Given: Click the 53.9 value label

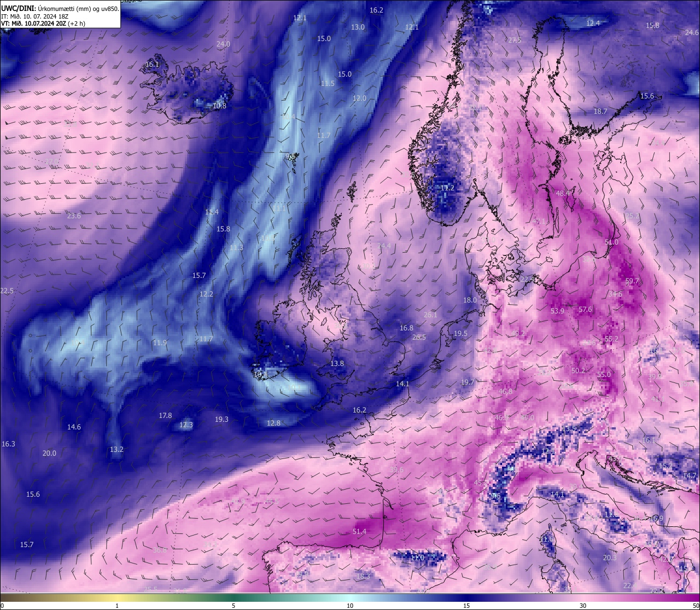Looking at the screenshot, I should tap(557, 311).
